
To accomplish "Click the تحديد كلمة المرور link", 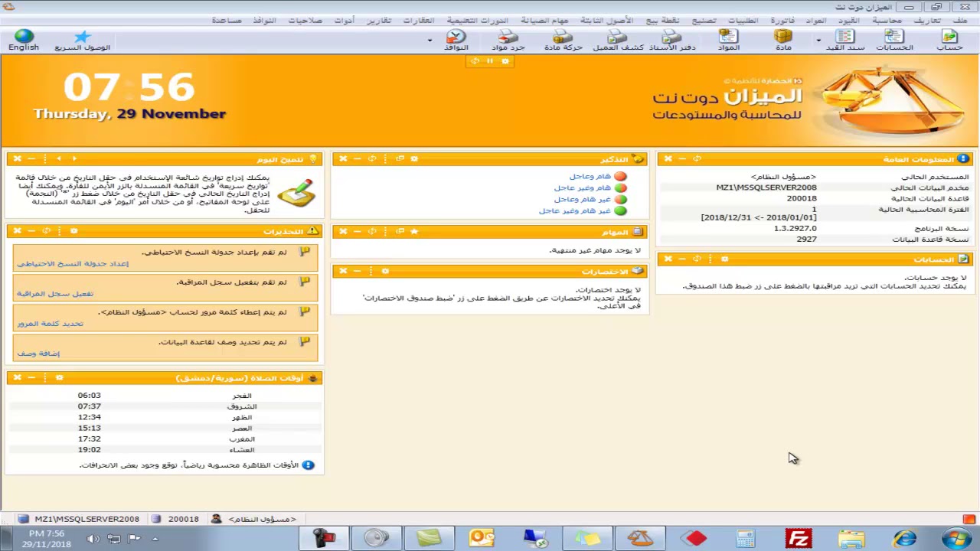I will pos(50,324).
